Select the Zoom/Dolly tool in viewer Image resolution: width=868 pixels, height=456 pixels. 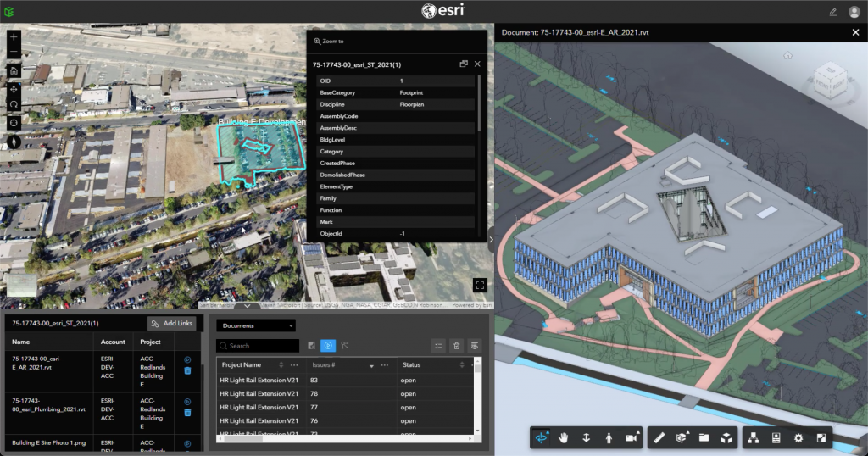(x=587, y=437)
